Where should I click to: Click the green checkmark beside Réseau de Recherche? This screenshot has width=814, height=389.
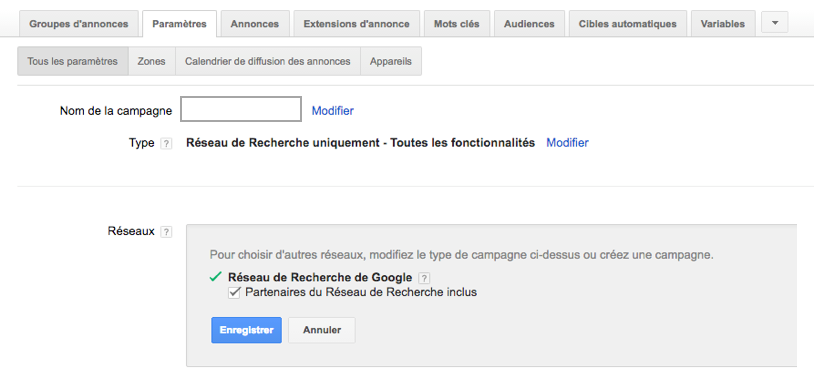215,277
